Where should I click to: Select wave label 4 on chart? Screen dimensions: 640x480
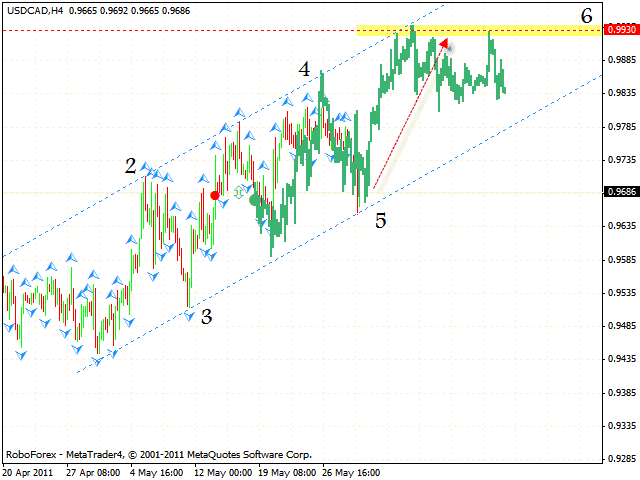click(304, 70)
